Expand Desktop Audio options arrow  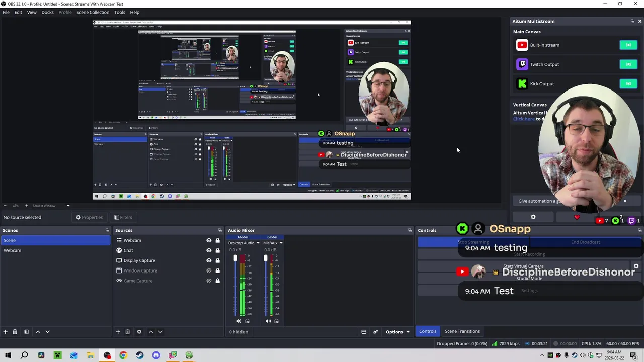pos(258,243)
